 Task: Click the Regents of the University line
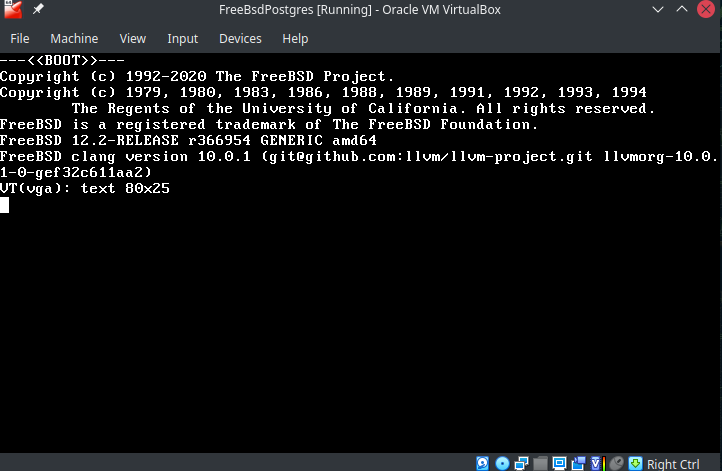(x=363, y=109)
